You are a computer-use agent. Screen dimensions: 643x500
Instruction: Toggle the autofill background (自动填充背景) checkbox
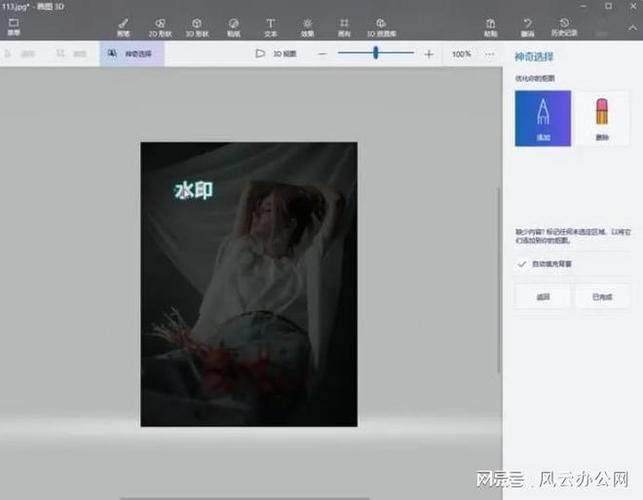click(x=521, y=264)
